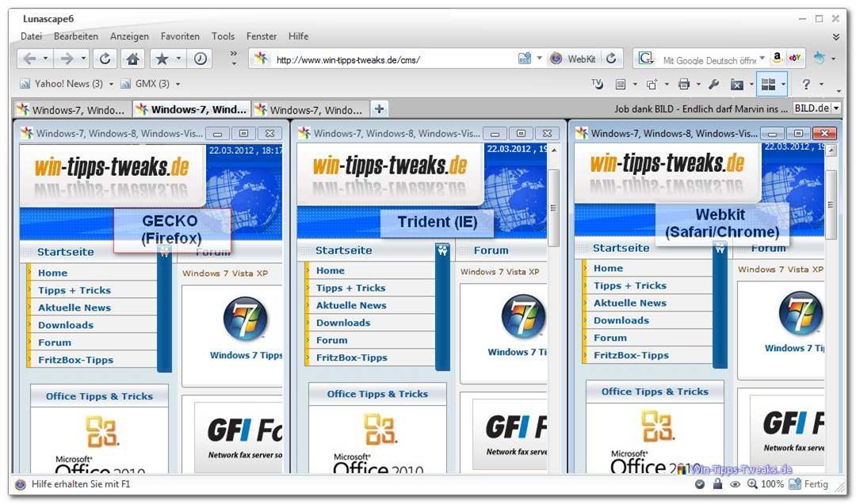Click FritzBox-Tipps in Gecko pane
This screenshot has height=504, width=856.
76,360
